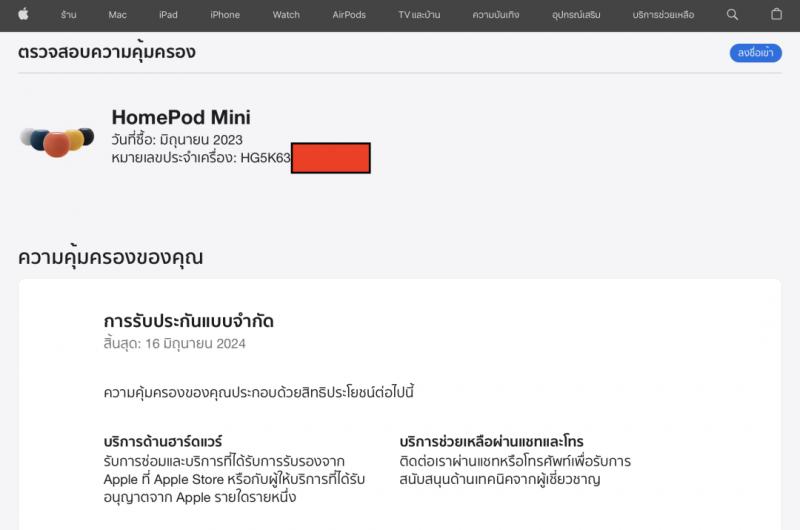Screen dimensions: 800x530
Task: Open the ร้าน (Store) menu
Action: [68, 15]
